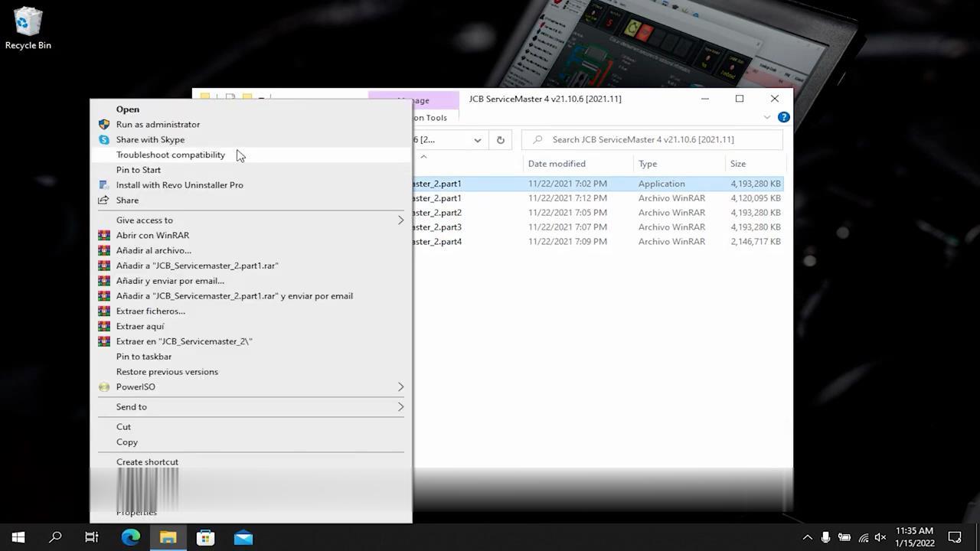The image size is (980, 551).
Task: Open Task View on the taskbar
Action: [92, 537]
